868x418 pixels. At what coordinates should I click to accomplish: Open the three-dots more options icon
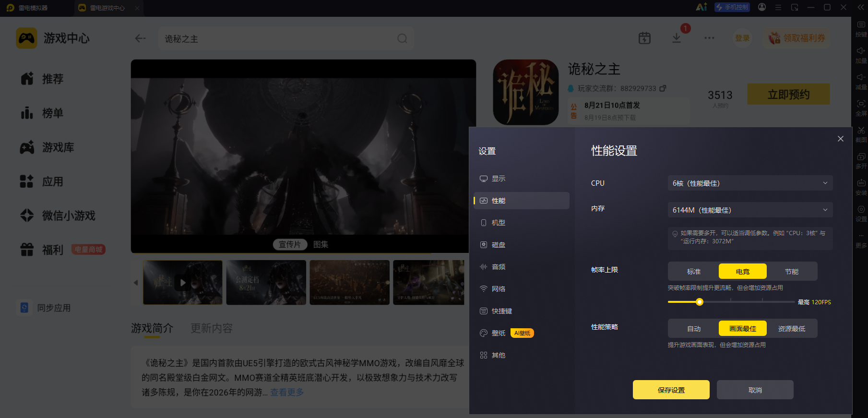(x=709, y=38)
